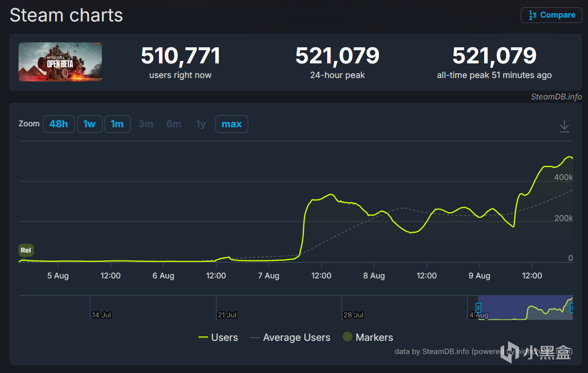Toggle the Users series in legend
The width and height of the screenshot is (588, 373).
(x=218, y=337)
